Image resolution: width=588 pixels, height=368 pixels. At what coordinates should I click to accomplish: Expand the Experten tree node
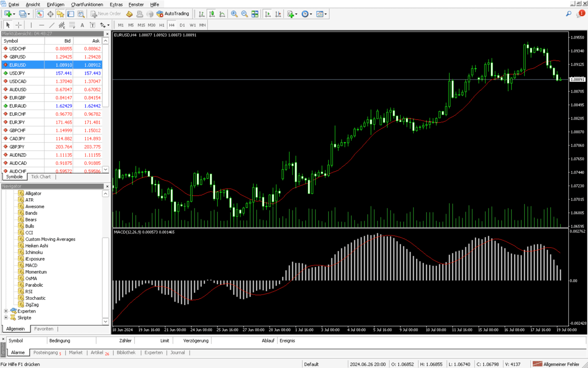point(6,311)
